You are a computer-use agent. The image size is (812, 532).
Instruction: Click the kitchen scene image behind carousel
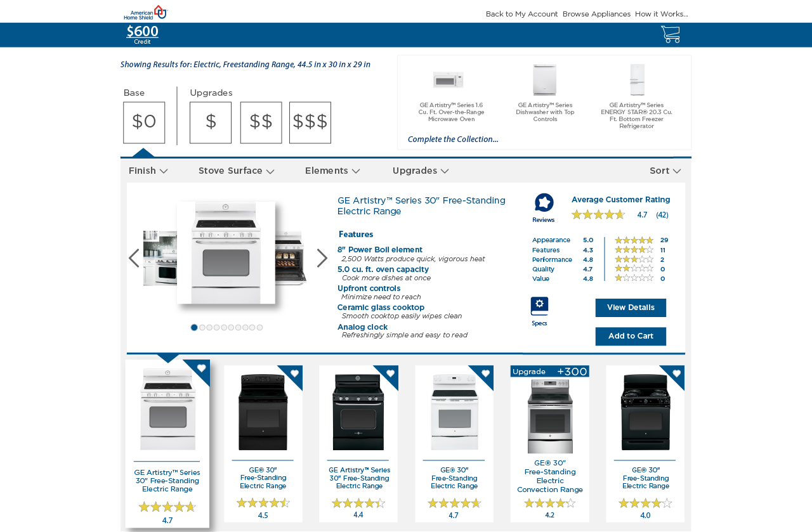click(160, 258)
